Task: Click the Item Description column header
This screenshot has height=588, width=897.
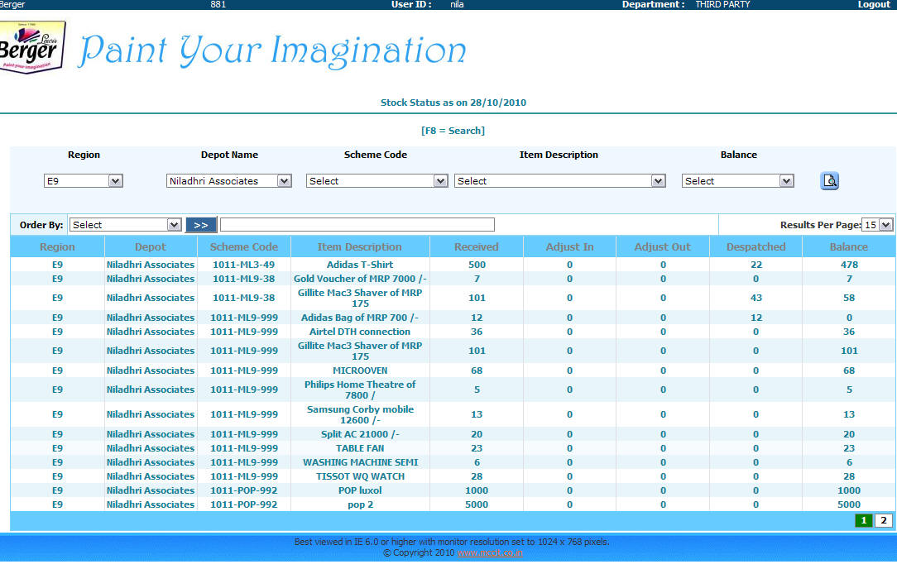Action: coord(360,247)
